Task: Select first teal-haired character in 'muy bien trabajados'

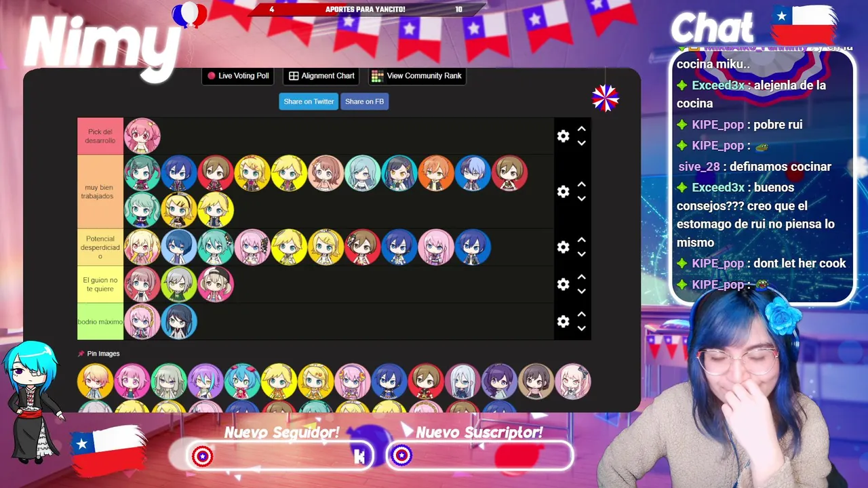Action: tap(142, 174)
